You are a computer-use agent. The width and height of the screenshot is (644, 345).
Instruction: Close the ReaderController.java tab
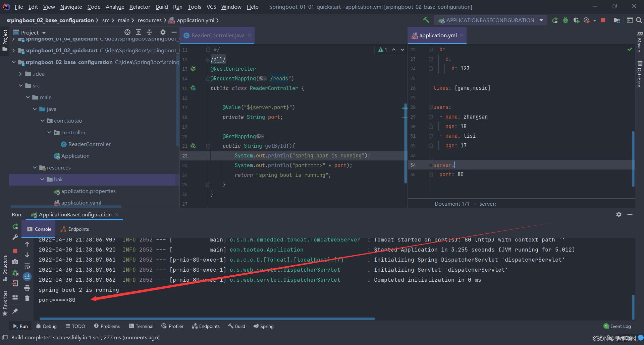pyautogui.click(x=250, y=36)
